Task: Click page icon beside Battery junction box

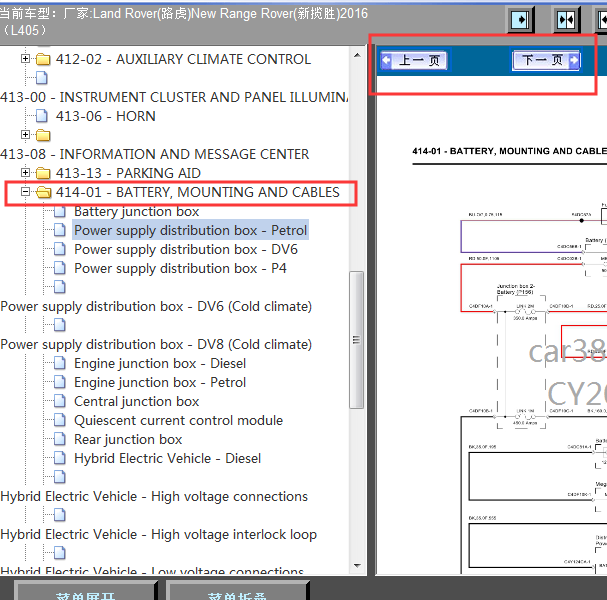Action: pyautogui.click(x=60, y=211)
